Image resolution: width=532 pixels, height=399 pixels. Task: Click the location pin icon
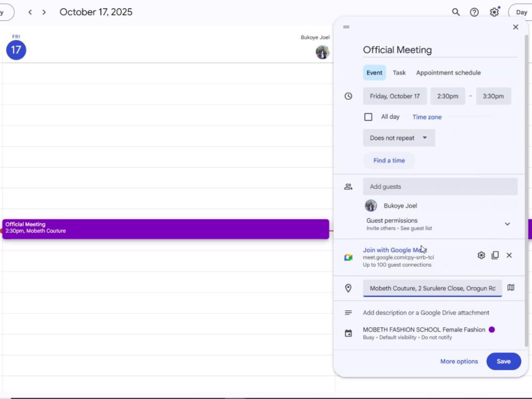[x=348, y=288]
